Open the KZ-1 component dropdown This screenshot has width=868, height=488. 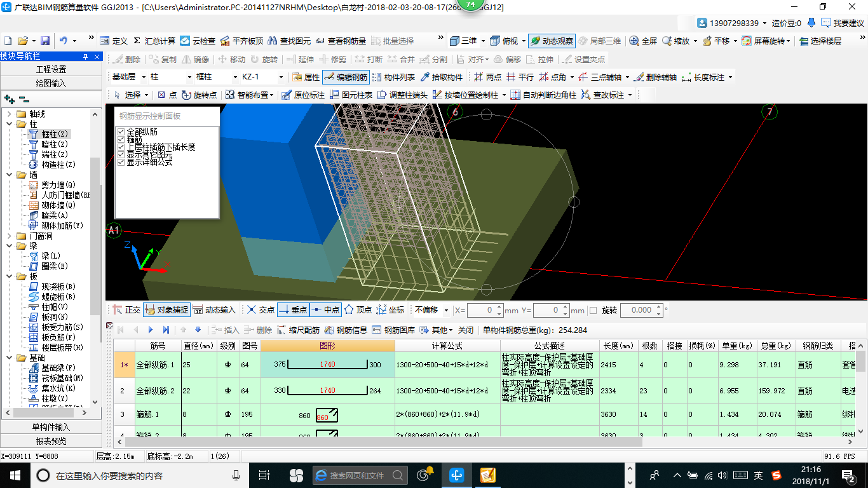coord(280,78)
